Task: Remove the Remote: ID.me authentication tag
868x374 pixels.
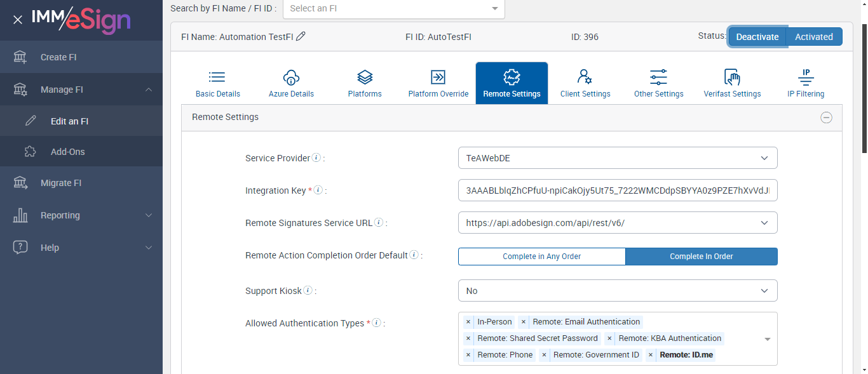Action: coord(651,355)
